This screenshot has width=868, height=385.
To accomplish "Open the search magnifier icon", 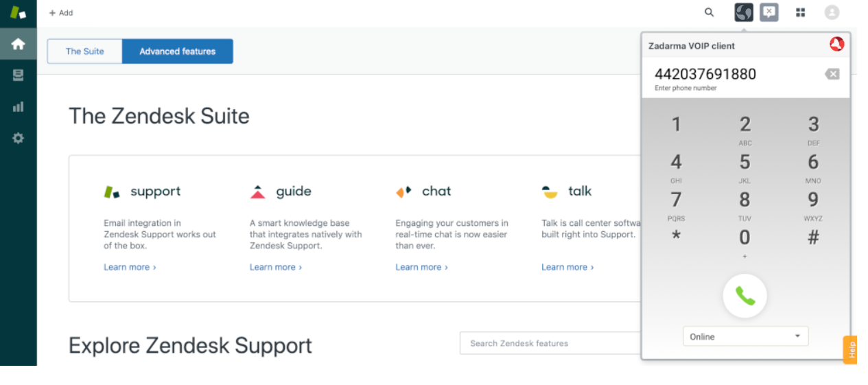I will [x=709, y=12].
